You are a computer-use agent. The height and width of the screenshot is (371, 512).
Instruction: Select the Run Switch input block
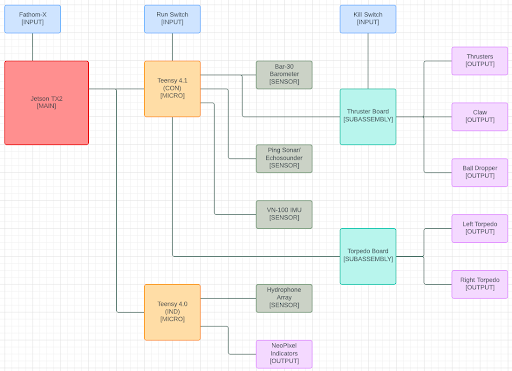click(172, 19)
